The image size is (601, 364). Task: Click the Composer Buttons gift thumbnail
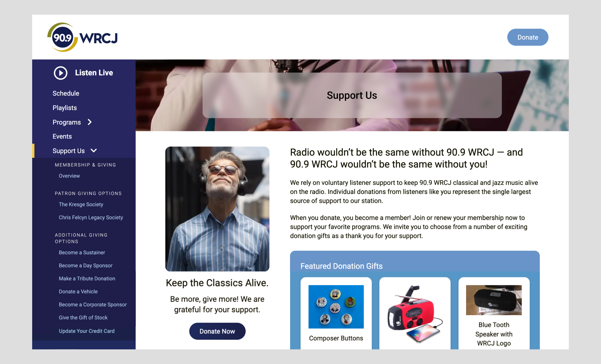tap(336, 307)
